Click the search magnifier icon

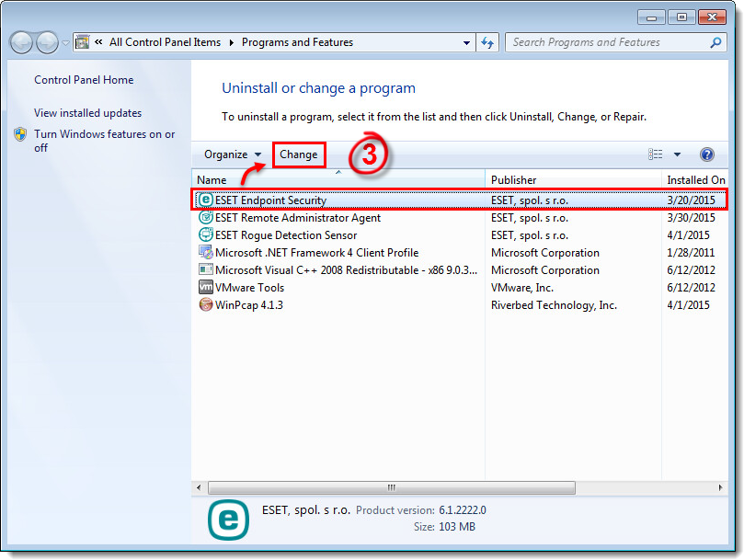click(x=715, y=42)
